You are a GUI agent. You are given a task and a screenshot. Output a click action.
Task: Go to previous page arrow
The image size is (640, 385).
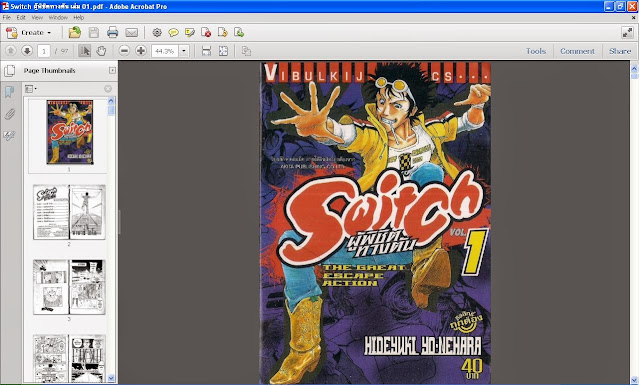[x=11, y=51]
